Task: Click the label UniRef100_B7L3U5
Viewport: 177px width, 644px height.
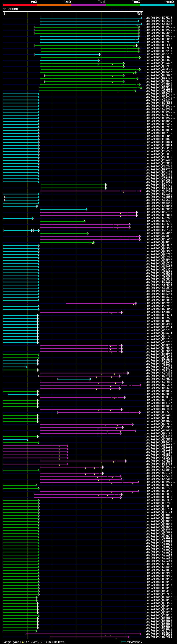Action: coord(159,500)
